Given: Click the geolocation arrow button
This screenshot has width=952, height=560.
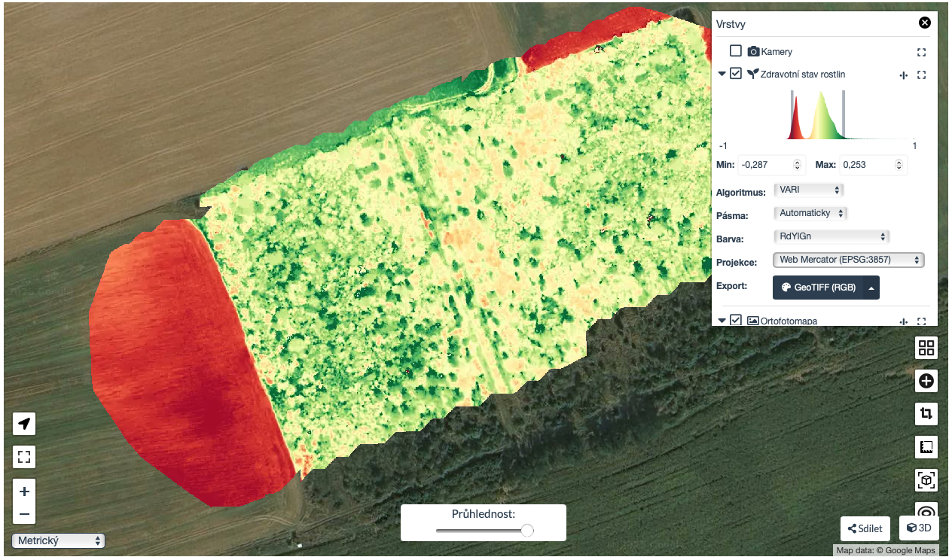Looking at the screenshot, I should coord(24,425).
